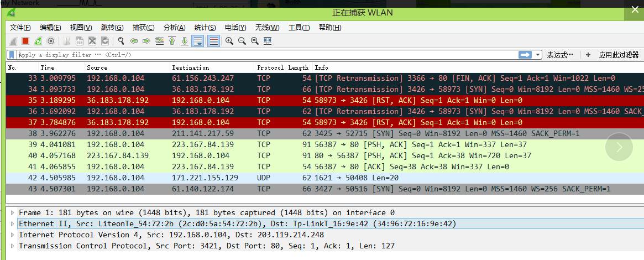
Task: Open capture options gear icon
Action: tap(50, 41)
